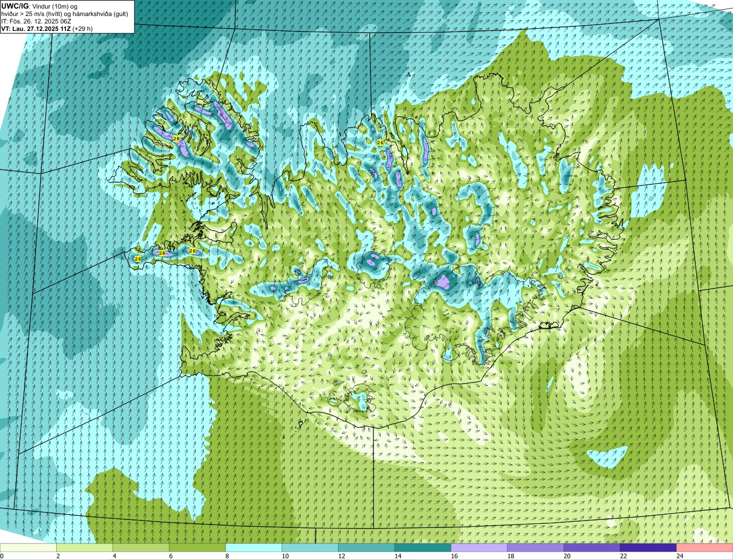This screenshot has height=560, width=733.
Task: Select the 8–10 m/s light cyan legend swatch
Action: pyautogui.click(x=254, y=547)
